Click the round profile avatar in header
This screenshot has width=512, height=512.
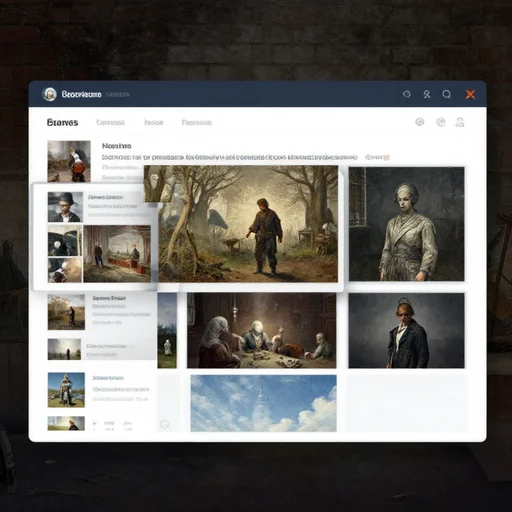tap(50, 94)
